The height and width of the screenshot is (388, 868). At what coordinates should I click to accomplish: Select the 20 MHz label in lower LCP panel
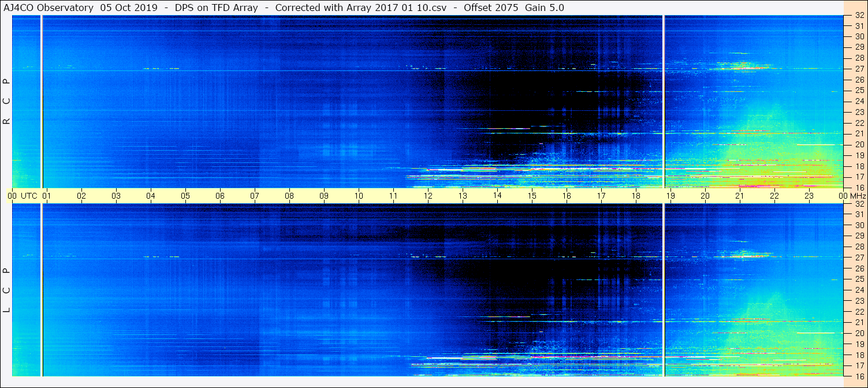click(x=859, y=333)
